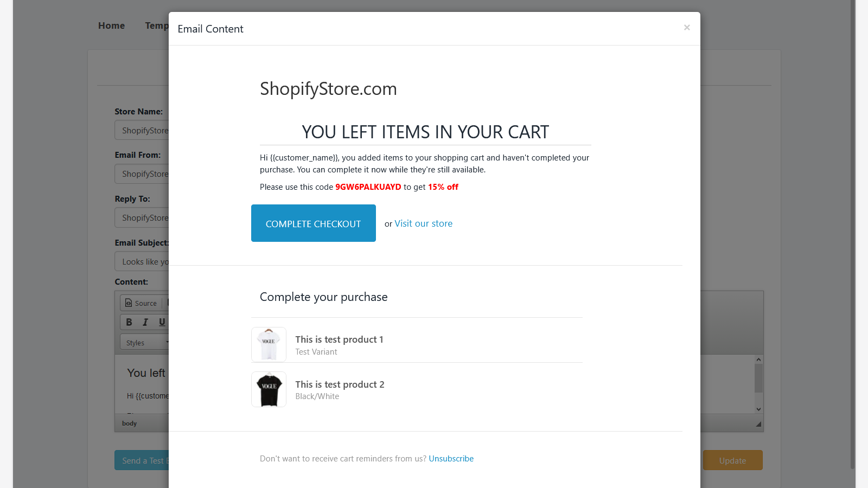
Task: Apply bold formatting in the editor
Action: pos(129,322)
